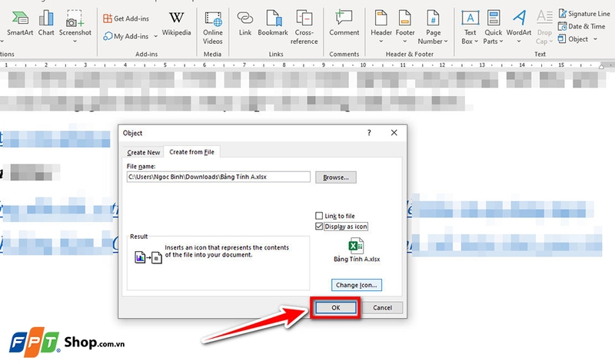Viewport: 615px width, 364px height.
Task: Insert a Signature Line
Action: [584, 14]
